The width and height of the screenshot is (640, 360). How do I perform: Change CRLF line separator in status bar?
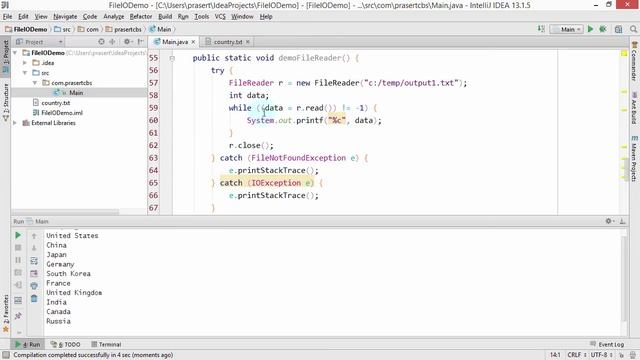577,355
